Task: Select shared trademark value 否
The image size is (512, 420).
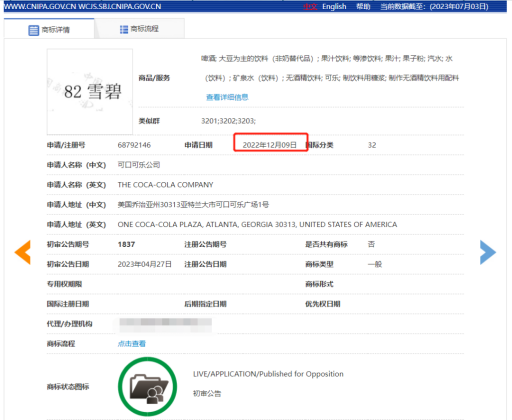Action: tap(371, 244)
